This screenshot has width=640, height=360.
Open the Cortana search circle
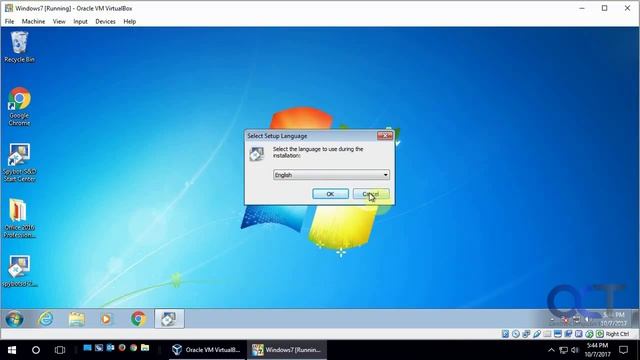(x=36, y=350)
